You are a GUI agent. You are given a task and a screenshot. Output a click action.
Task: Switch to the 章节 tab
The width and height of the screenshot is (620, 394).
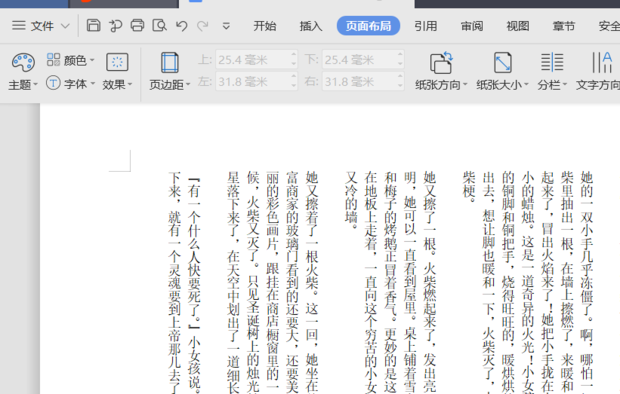pos(564,26)
